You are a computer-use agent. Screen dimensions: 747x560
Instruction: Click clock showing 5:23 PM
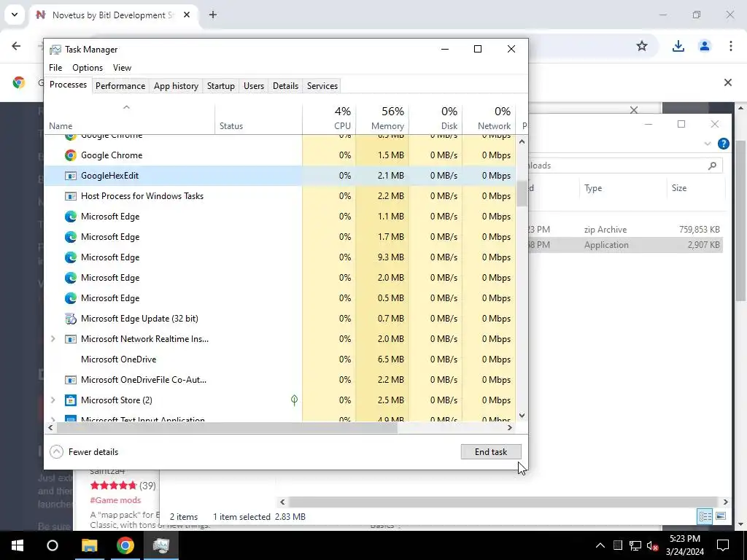pyautogui.click(x=684, y=539)
